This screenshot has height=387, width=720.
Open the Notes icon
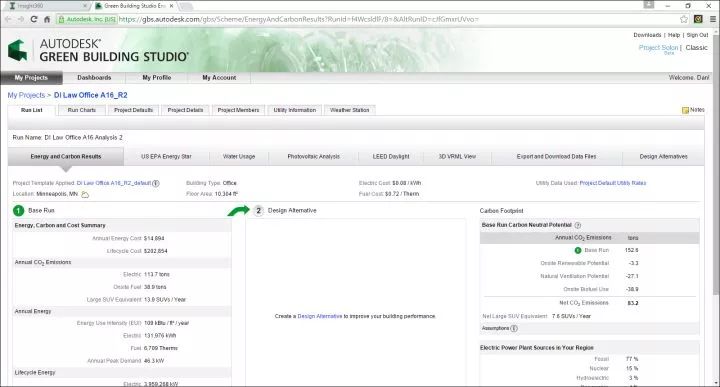(x=685, y=110)
